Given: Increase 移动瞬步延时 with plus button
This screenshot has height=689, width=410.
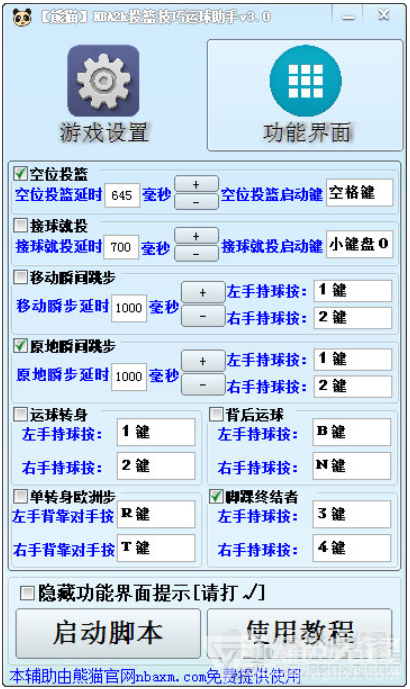Looking at the screenshot, I should [203, 293].
